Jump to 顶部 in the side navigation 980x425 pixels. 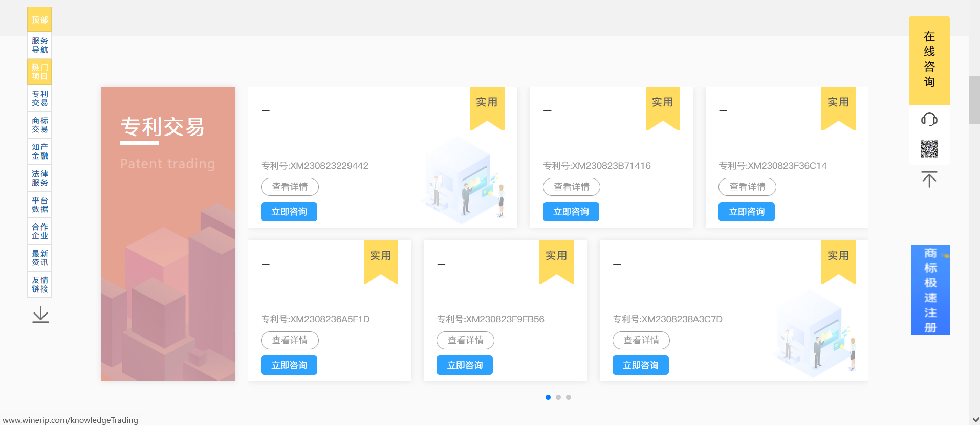(39, 20)
